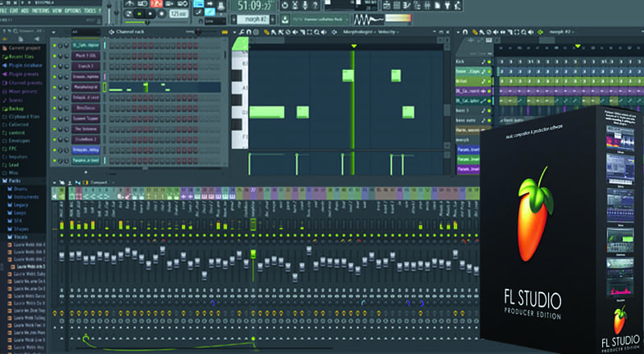
Task: Open the 'All' channel filter dropdown
Action: tap(85, 31)
